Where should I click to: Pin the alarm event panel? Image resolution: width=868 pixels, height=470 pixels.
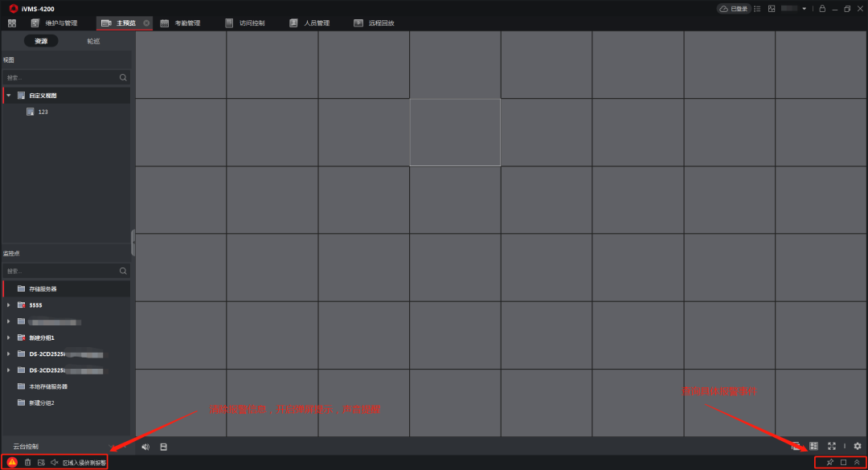[829, 462]
